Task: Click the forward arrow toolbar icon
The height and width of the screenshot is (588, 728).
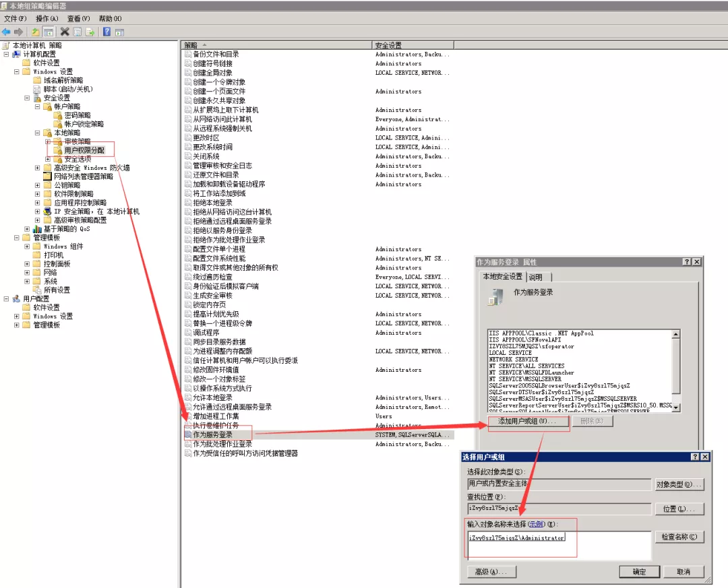Action: click(x=18, y=32)
